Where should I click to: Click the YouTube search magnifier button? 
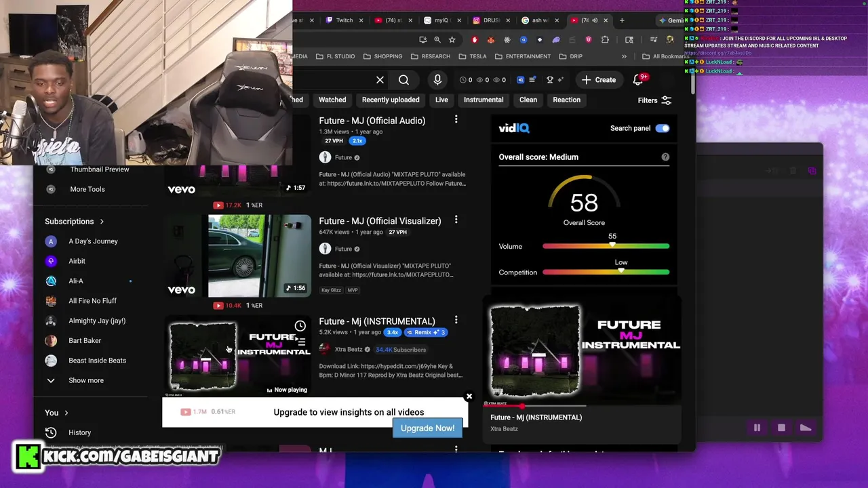403,80
